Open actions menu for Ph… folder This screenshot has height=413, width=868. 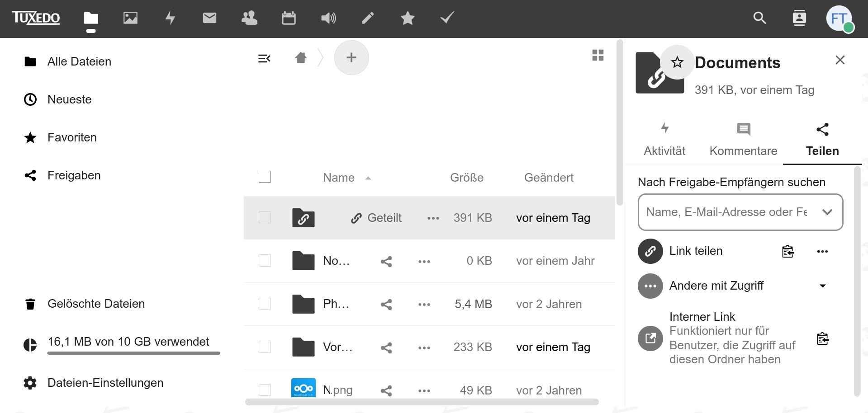pyautogui.click(x=424, y=305)
